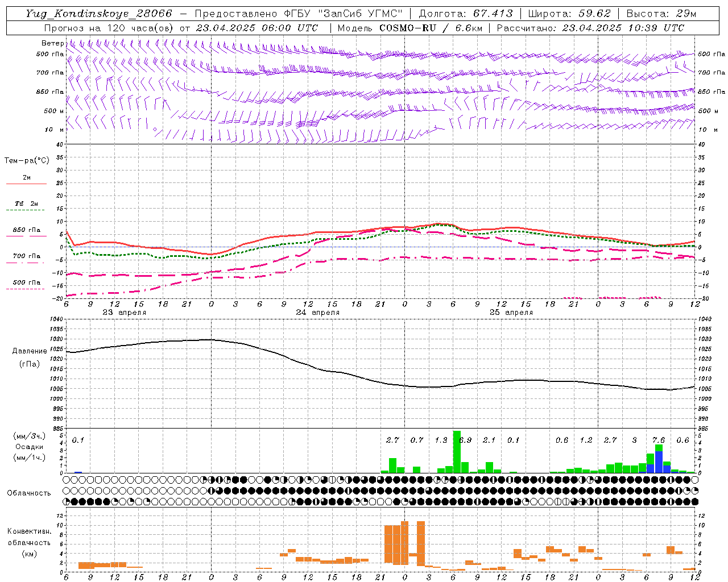
Task: Click the (мм/3ч.) units label
Action: point(29,436)
